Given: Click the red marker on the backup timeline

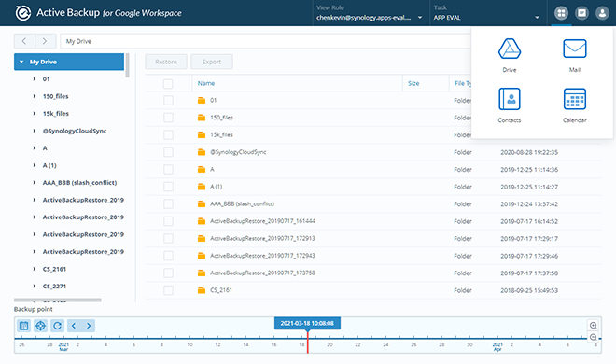Looking at the screenshot, I should point(308,342).
